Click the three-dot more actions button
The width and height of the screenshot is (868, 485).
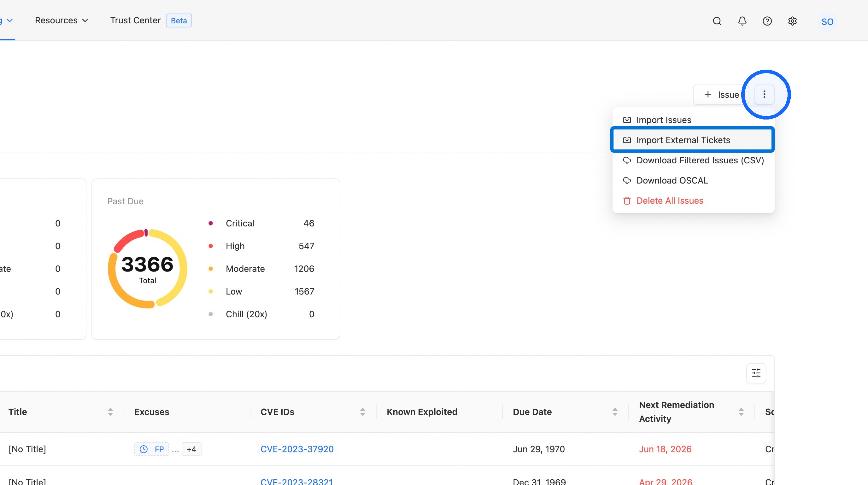[x=764, y=95]
